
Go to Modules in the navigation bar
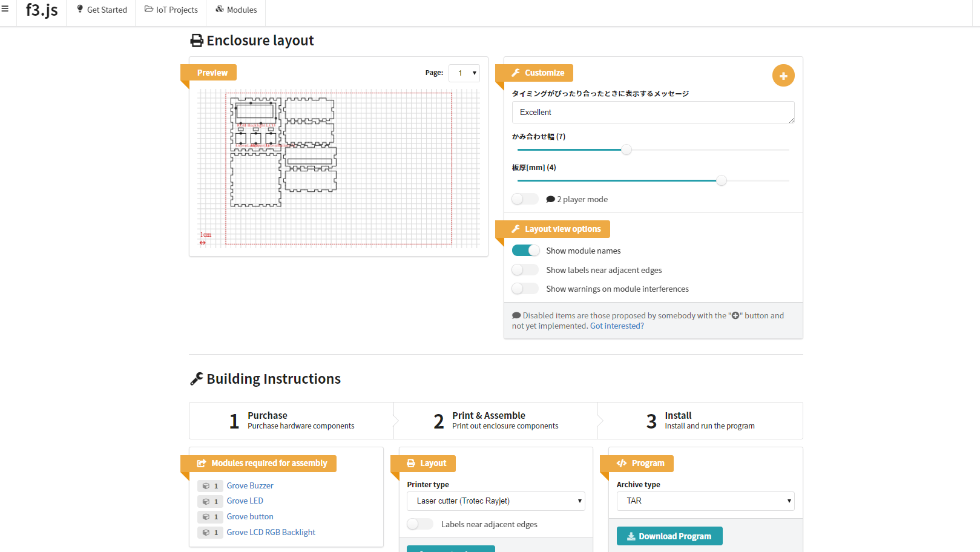[x=236, y=10]
